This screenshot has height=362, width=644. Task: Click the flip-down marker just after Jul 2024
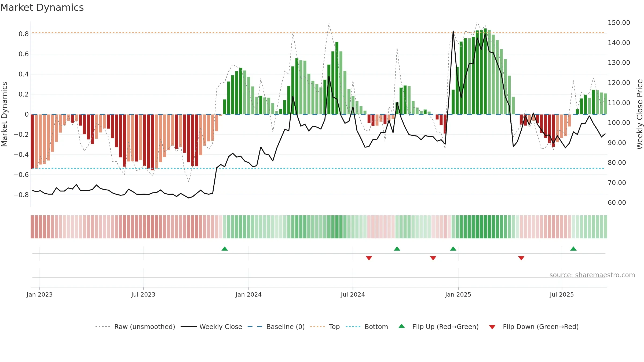pyautogui.click(x=369, y=258)
